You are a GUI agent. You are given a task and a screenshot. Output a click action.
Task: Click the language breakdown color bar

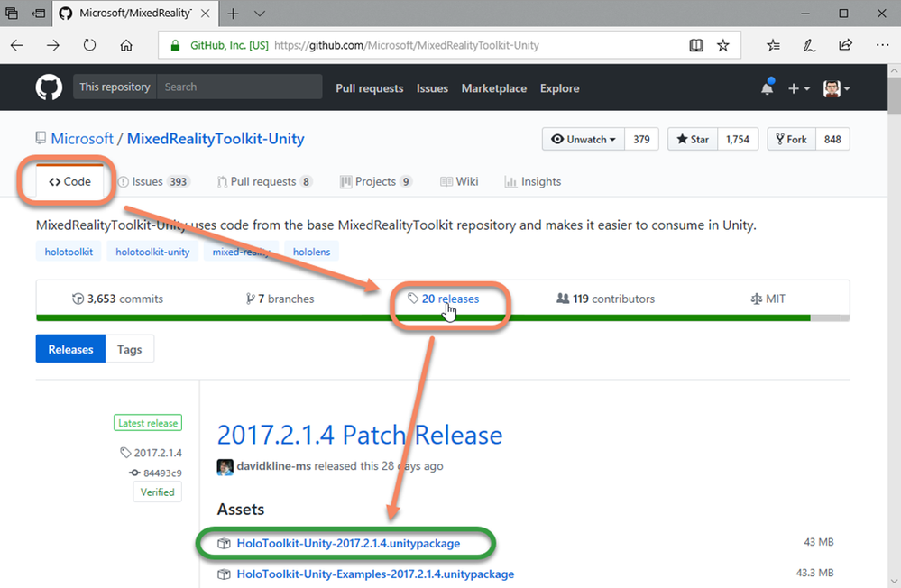click(443, 317)
